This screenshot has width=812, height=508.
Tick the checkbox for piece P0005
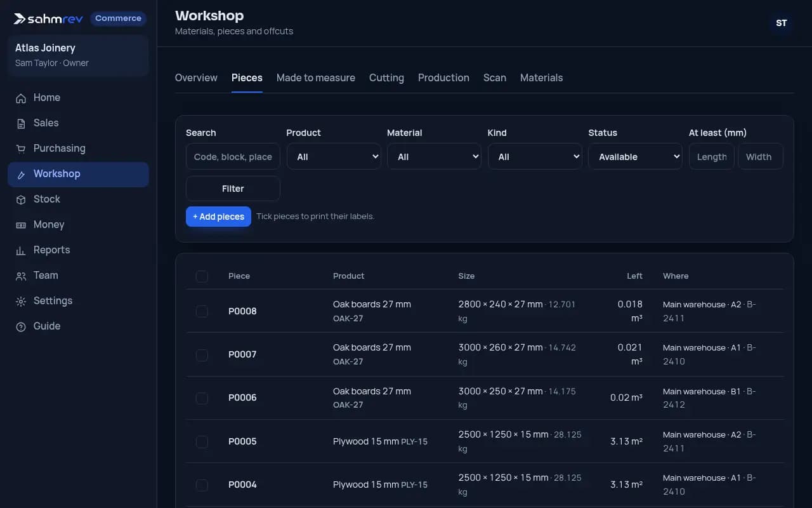(x=202, y=441)
